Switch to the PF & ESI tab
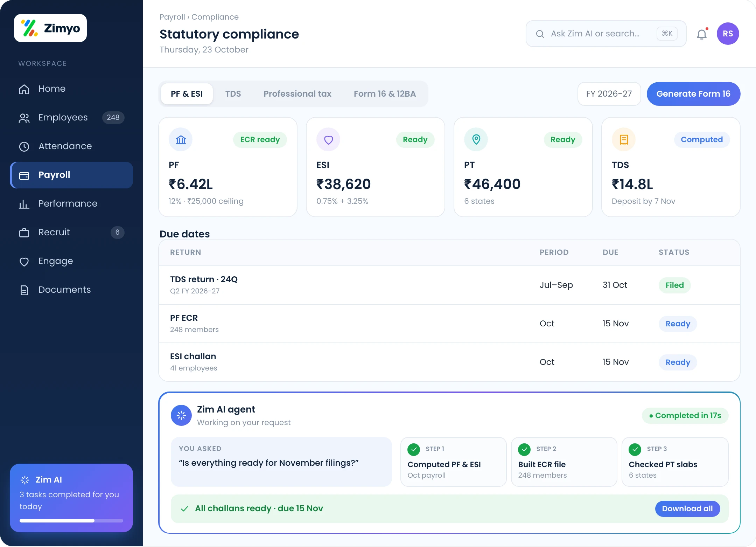The height and width of the screenshot is (547, 756). (187, 94)
